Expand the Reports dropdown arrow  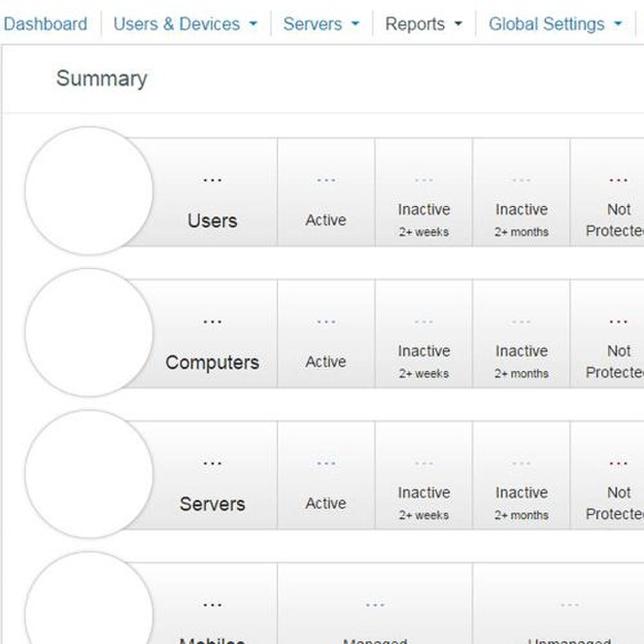(459, 24)
